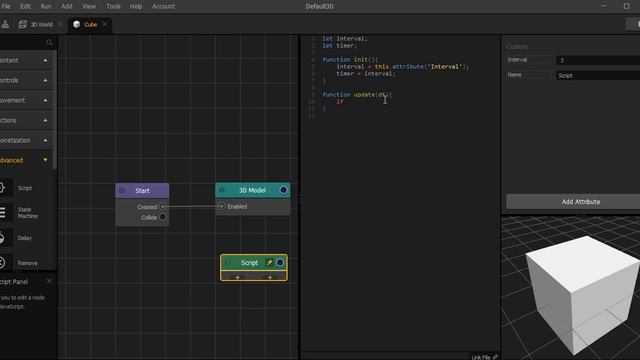Click the search magnifier icon in node library
The image size is (640, 360).
click(x=49, y=42)
